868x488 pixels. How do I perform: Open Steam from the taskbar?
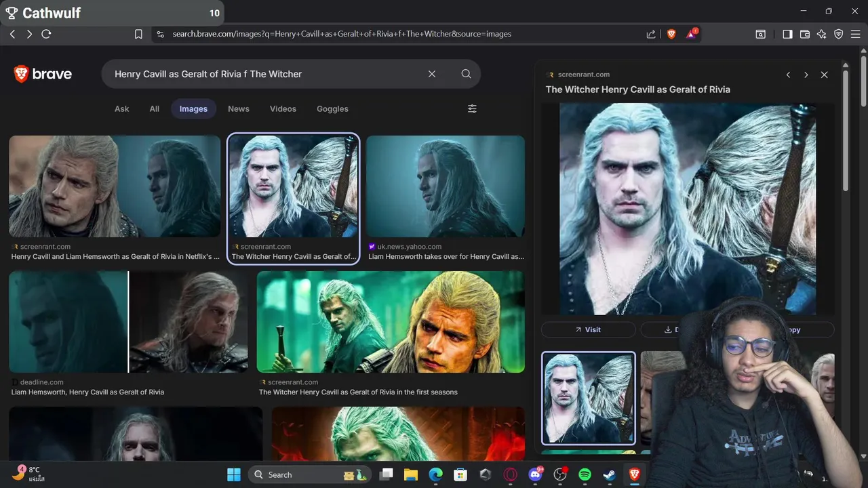(610, 474)
